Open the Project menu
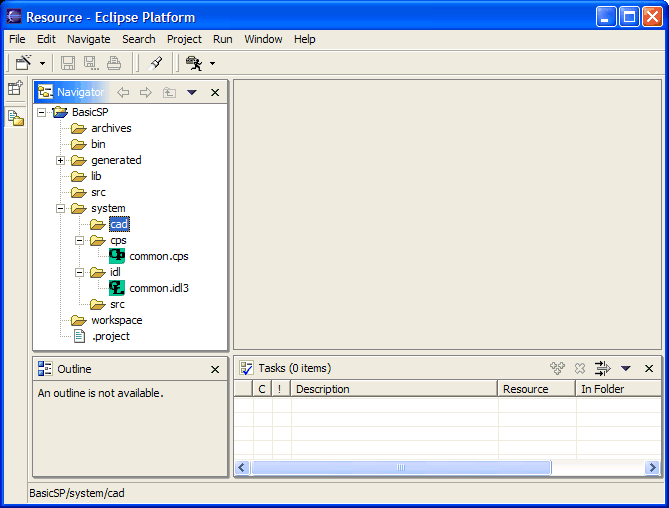Viewport: 669px width, 508px height. tap(184, 39)
